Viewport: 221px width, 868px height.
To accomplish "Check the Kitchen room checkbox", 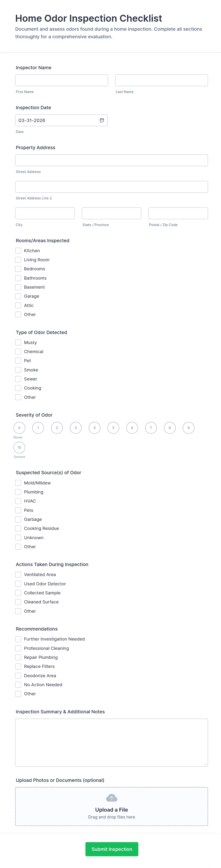I will (x=18, y=251).
